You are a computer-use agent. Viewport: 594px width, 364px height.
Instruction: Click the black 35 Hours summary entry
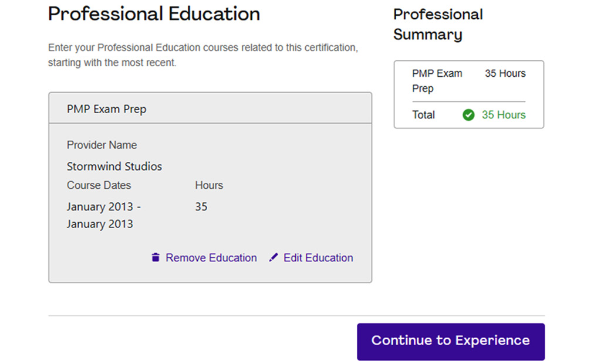click(x=505, y=73)
